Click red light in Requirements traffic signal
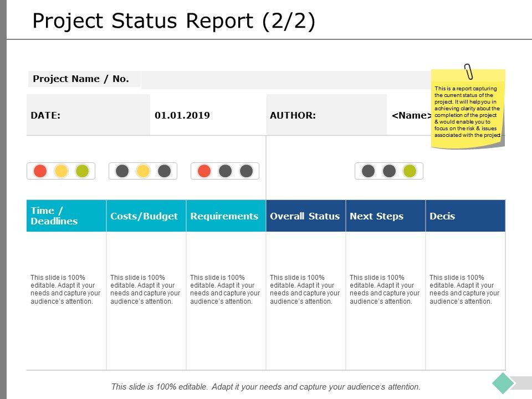The image size is (532, 399). 204,171
